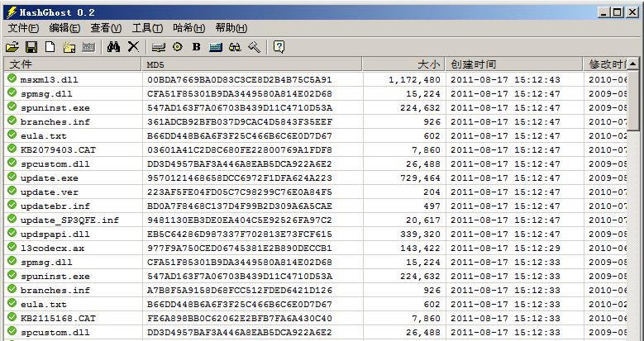Viewport: 644px width, 341px height.
Task: Click the size value 20,617
Action: [x=423, y=220]
